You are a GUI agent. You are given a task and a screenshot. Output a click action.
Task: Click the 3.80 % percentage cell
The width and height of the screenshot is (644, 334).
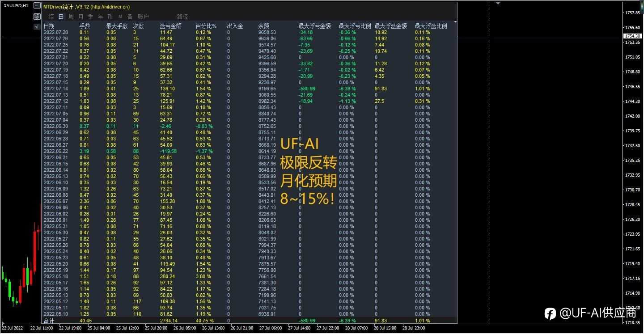[203, 276]
